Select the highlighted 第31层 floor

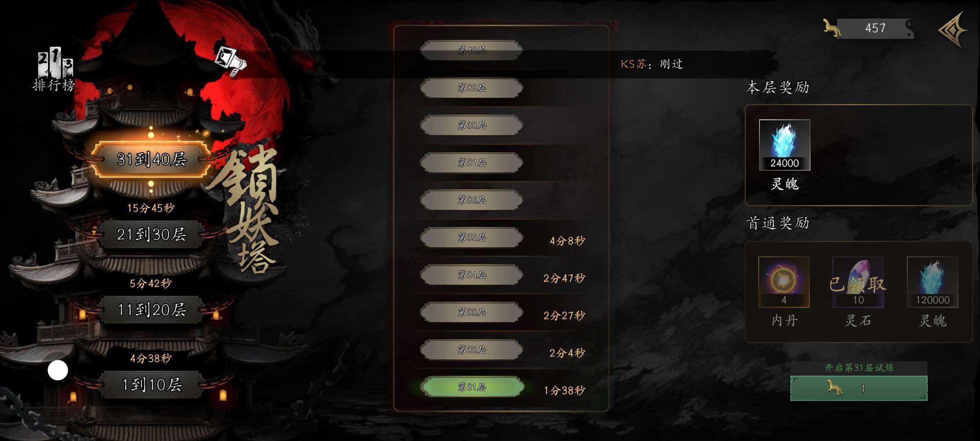pyautogui.click(x=472, y=387)
